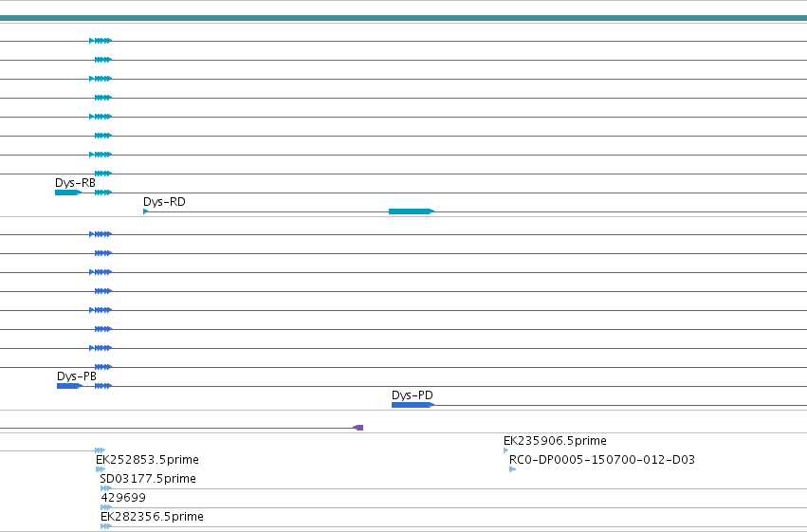Screen dimensions: 807x532
Task: Select the Dys-RB transcript label
Action: point(75,183)
